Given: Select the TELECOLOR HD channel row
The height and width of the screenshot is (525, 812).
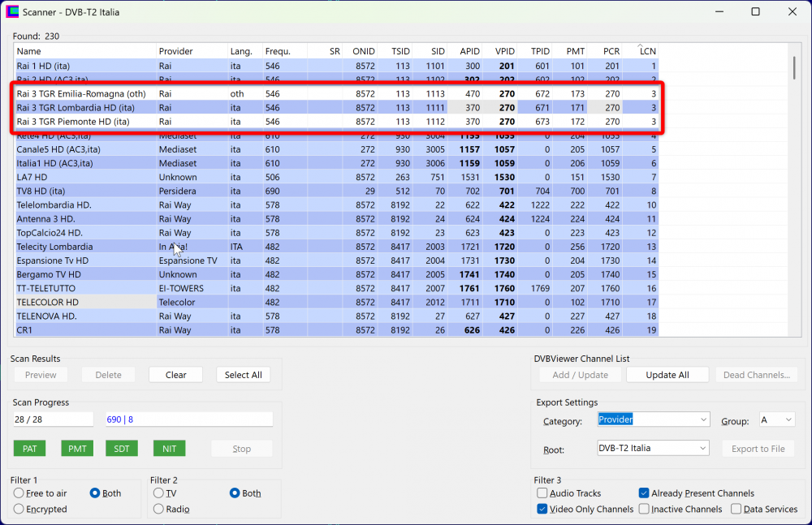Looking at the screenshot, I should pyautogui.click(x=81, y=303).
